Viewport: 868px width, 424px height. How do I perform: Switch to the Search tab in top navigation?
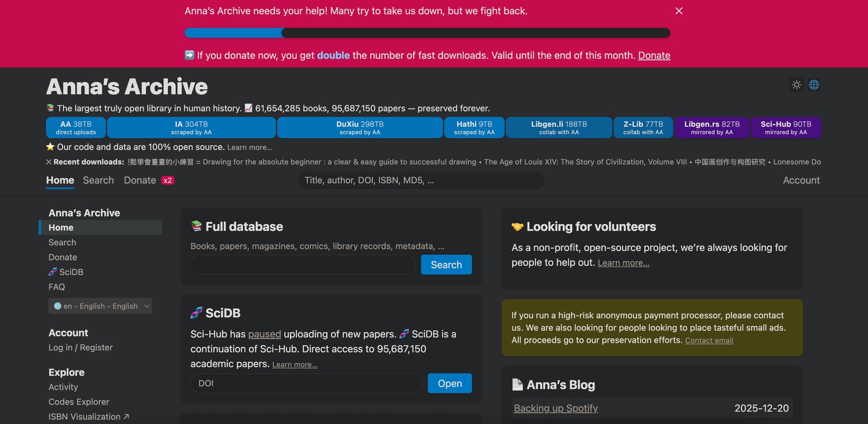pyautogui.click(x=98, y=180)
